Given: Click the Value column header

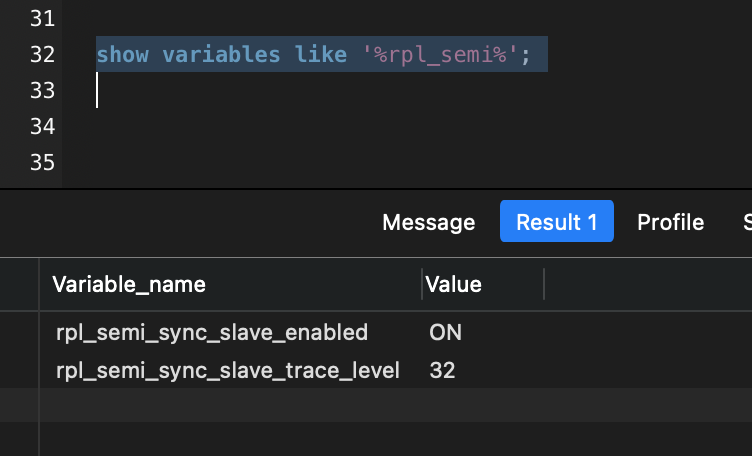Looking at the screenshot, I should (454, 285).
